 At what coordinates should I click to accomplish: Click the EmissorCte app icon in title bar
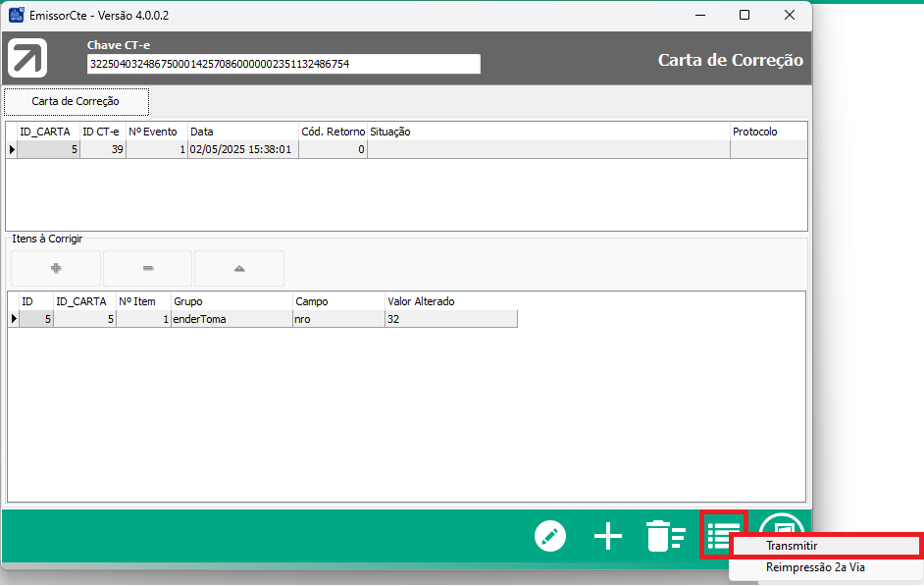point(16,16)
